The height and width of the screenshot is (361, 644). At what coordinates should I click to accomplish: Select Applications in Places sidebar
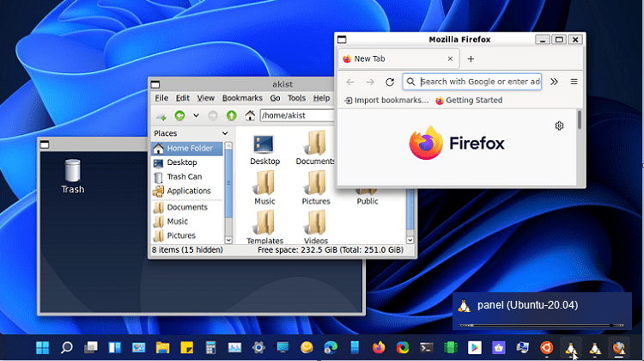pos(187,191)
